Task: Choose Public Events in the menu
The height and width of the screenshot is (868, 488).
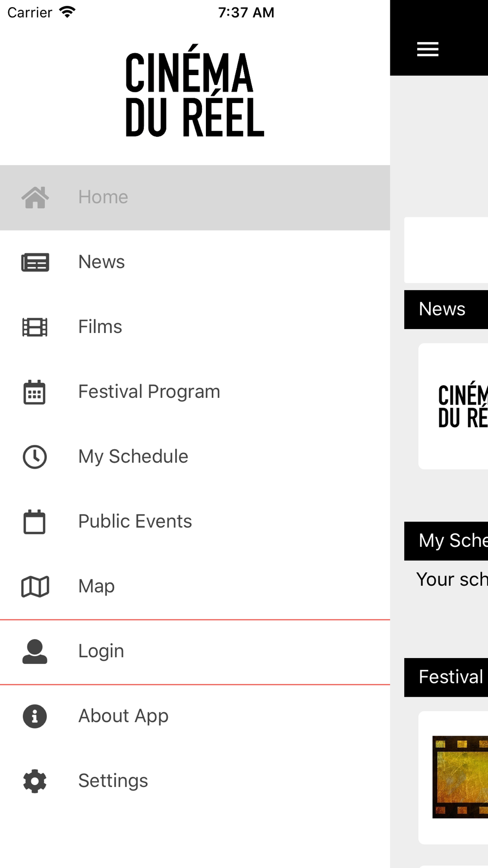Action: (x=195, y=522)
